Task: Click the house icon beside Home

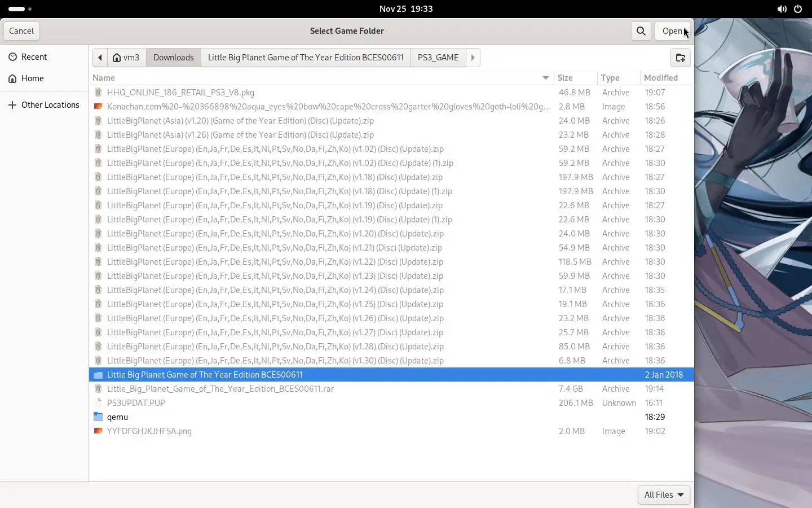Action: (x=12, y=78)
